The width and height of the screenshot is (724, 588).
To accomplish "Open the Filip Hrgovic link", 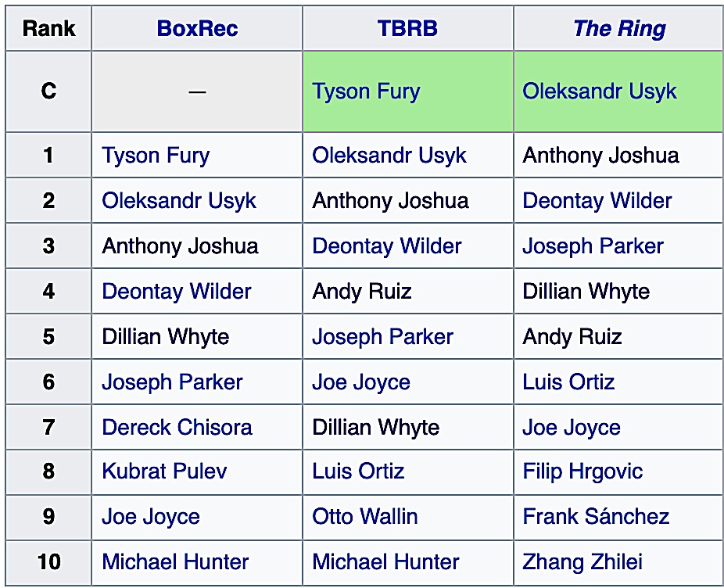I will point(582,471).
